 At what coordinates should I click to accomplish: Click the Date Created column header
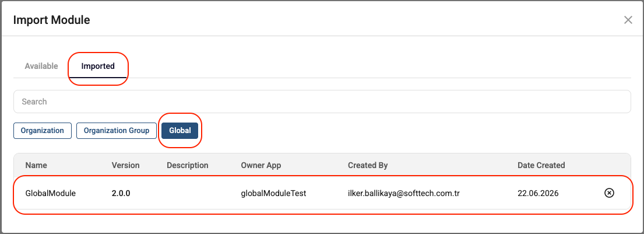[541, 165]
